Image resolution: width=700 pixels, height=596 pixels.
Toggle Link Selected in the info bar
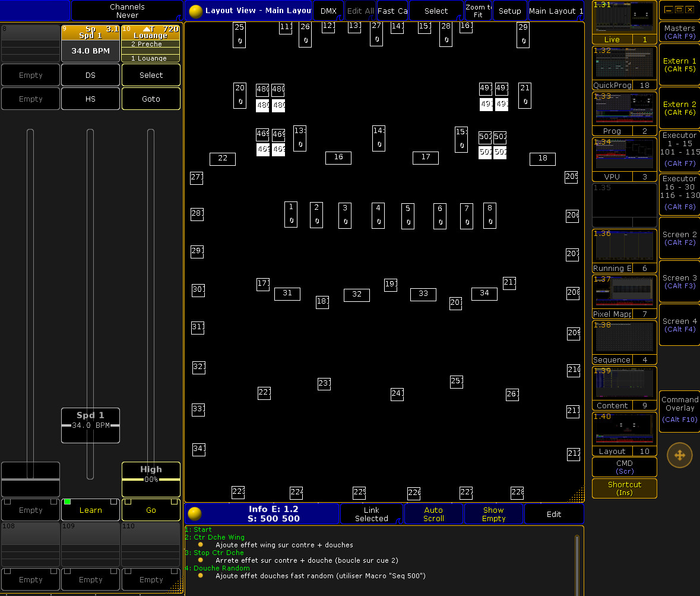[x=372, y=514]
